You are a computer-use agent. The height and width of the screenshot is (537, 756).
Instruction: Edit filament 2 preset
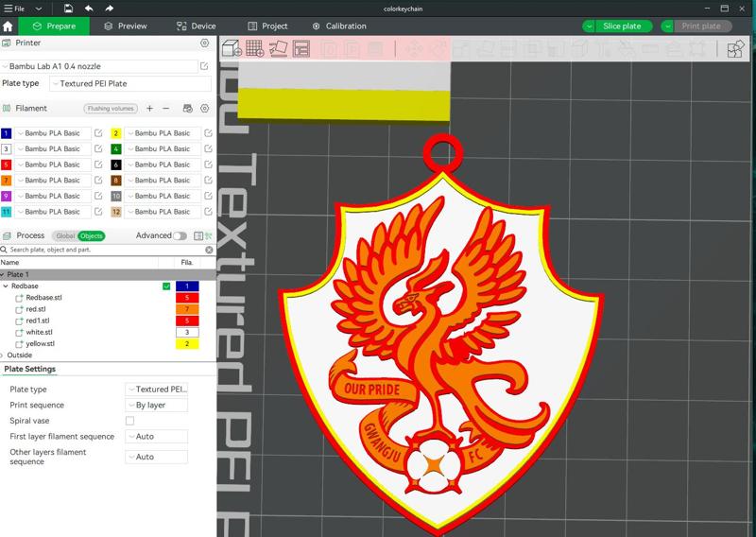click(208, 133)
